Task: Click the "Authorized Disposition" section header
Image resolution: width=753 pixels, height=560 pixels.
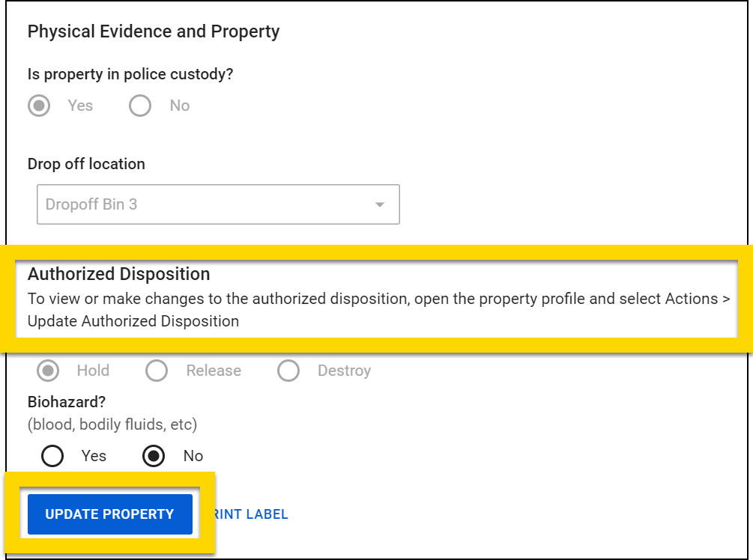Action: [x=118, y=274]
